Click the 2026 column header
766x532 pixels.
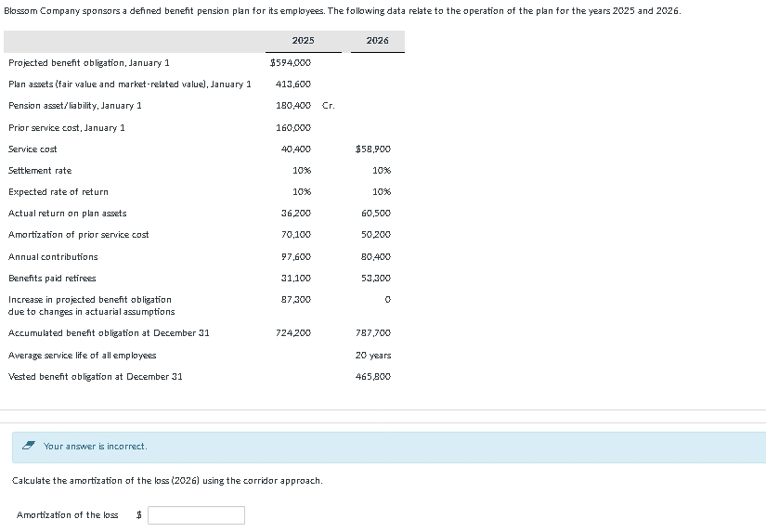tap(377, 41)
